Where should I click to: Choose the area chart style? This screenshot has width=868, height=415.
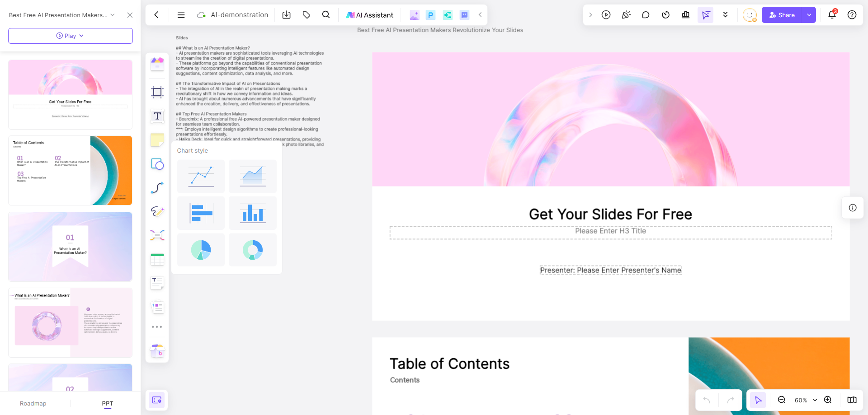(x=253, y=176)
